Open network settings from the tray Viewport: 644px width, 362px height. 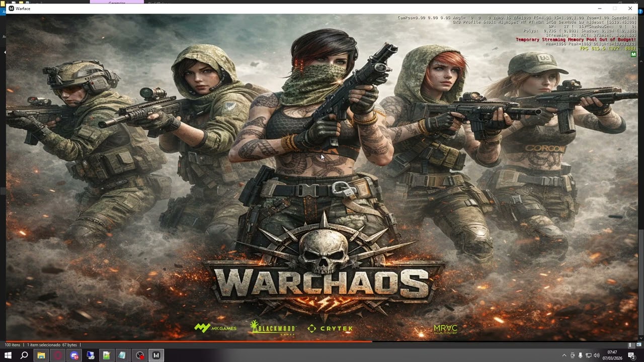(x=588, y=355)
